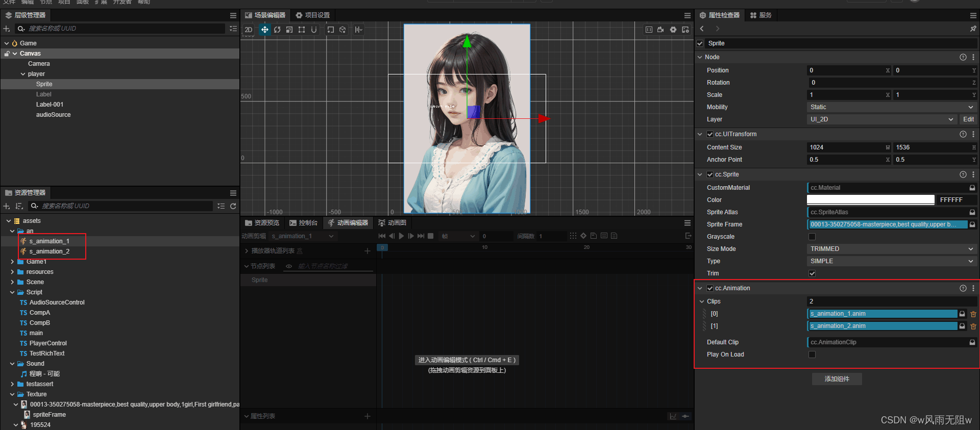980x430 pixels.
Task: Open the Mobility dropdown
Action: (x=892, y=107)
